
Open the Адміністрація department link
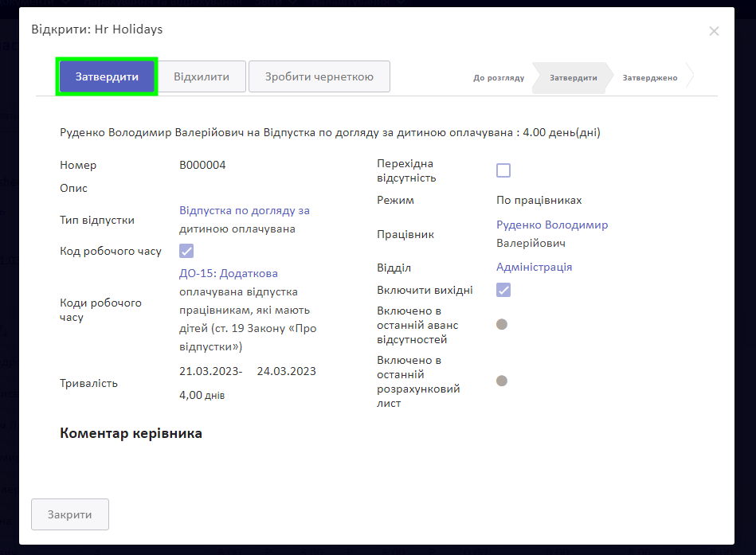pos(534,268)
